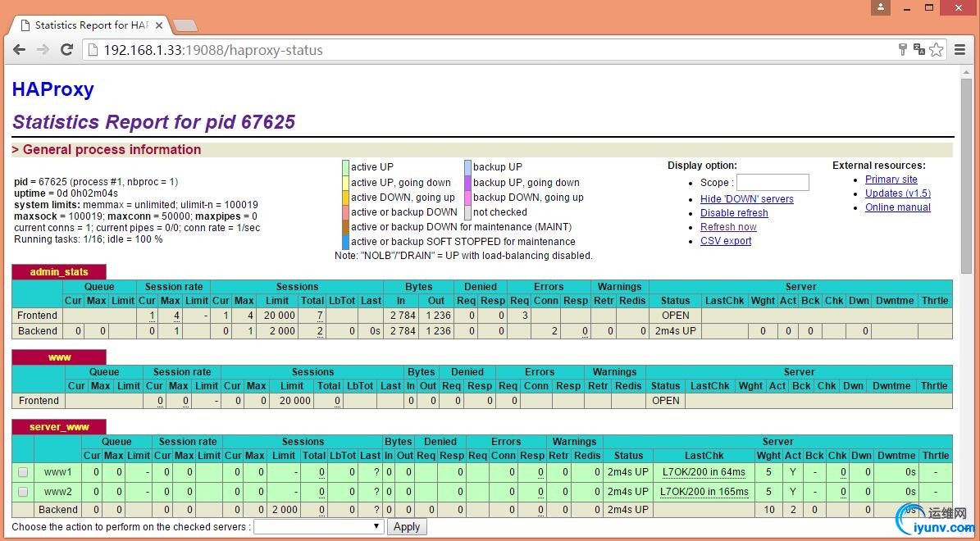
Task: Click the Scope input field
Action: [772, 183]
